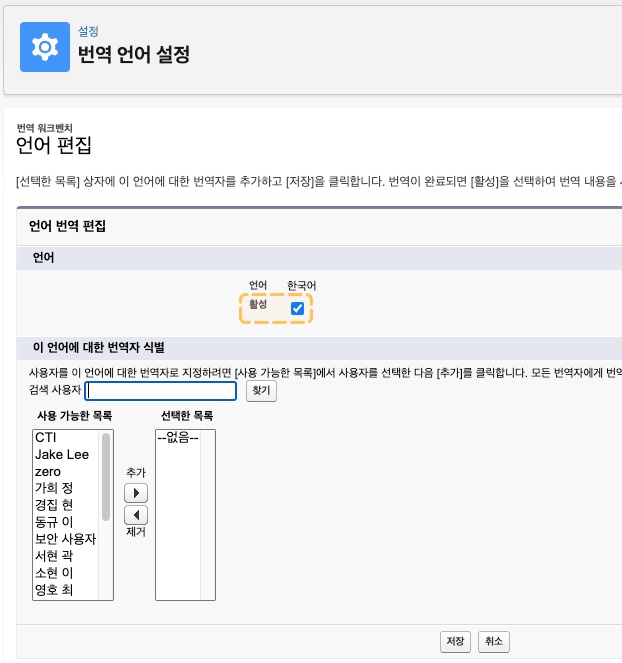Image resolution: width=622 pixels, height=663 pixels.
Task: Click the 찾기 (Find) button
Action: tap(261, 391)
